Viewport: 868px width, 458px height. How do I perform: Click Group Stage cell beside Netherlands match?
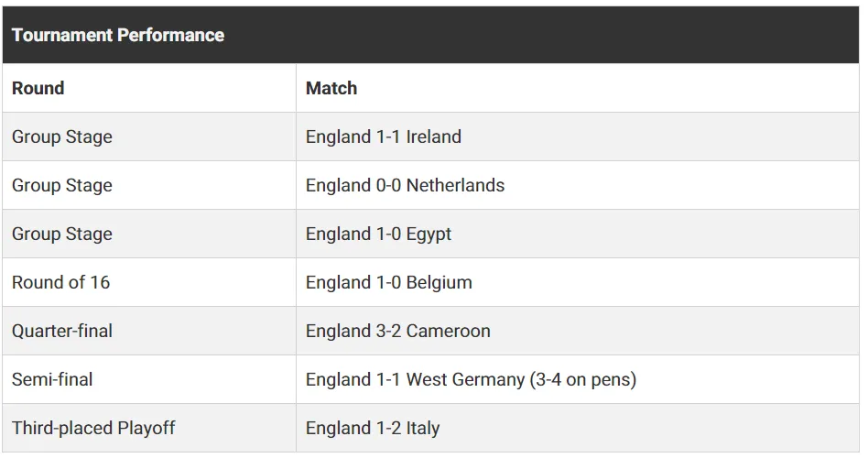click(62, 185)
